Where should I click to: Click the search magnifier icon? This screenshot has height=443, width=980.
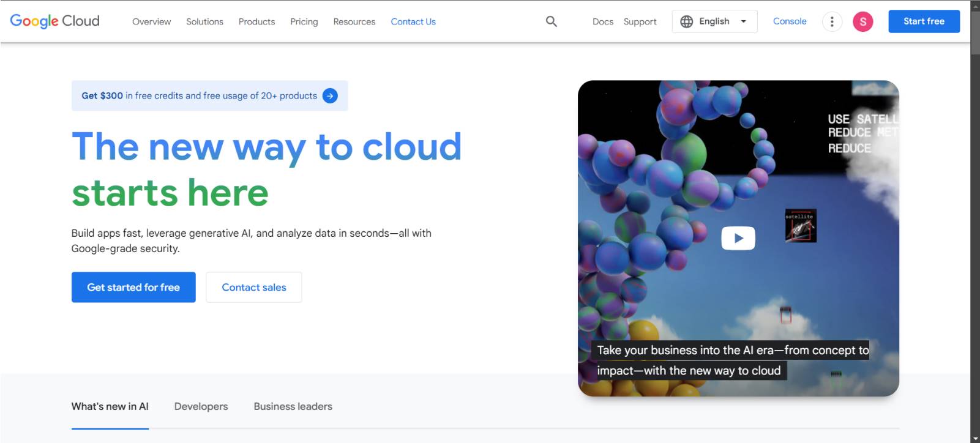pyautogui.click(x=551, y=21)
